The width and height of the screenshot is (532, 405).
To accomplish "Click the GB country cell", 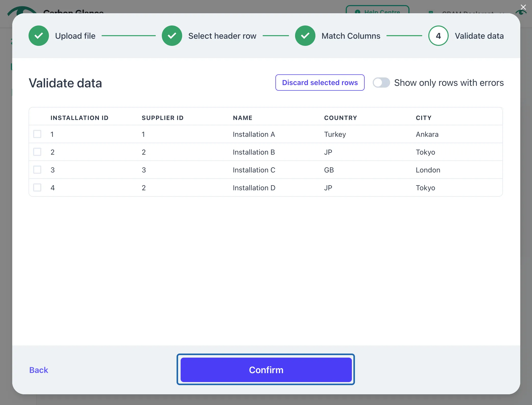I will coord(329,170).
